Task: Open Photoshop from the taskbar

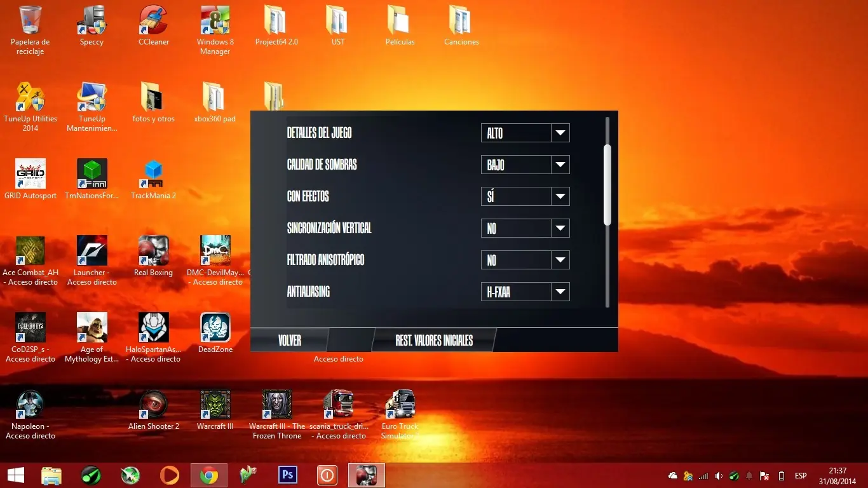Action: [x=288, y=475]
